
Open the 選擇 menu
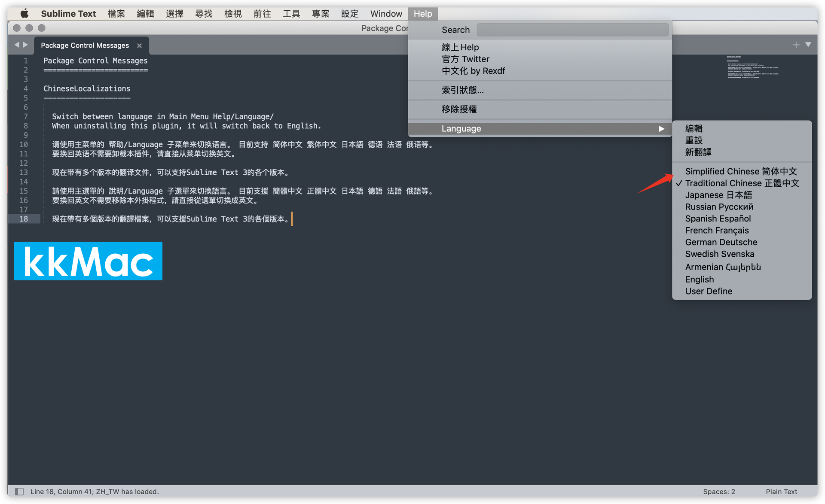[174, 13]
